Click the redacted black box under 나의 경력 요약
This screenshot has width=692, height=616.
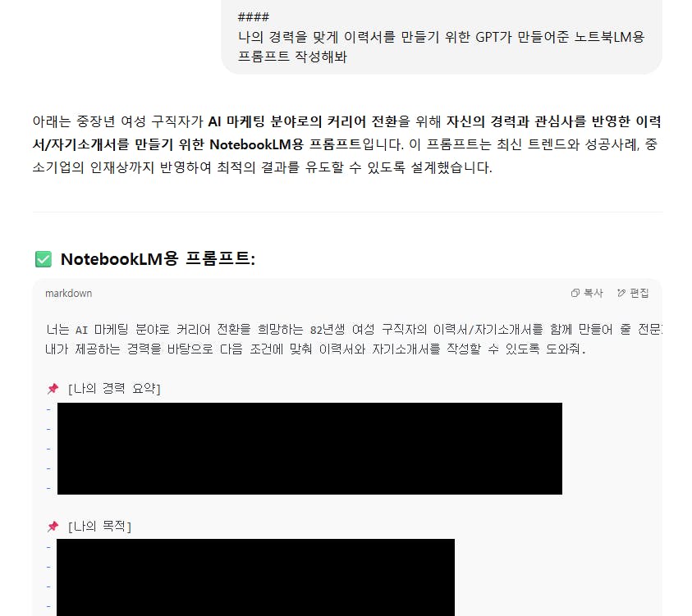click(x=309, y=449)
